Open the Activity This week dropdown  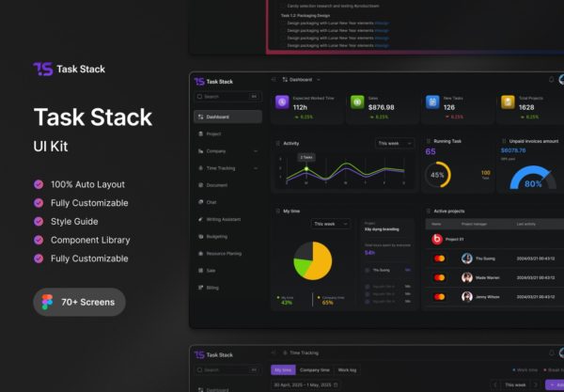[394, 143]
